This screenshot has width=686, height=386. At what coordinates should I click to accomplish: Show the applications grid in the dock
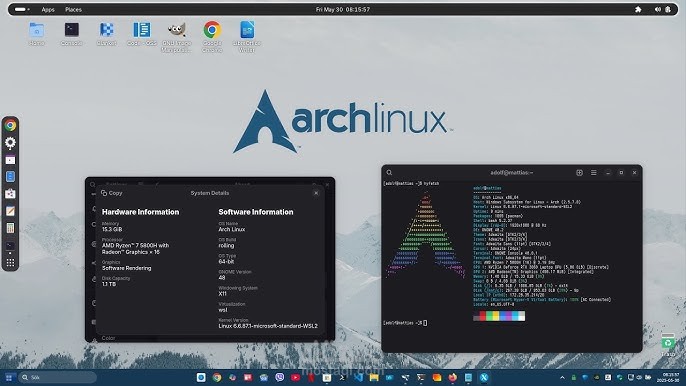10,263
